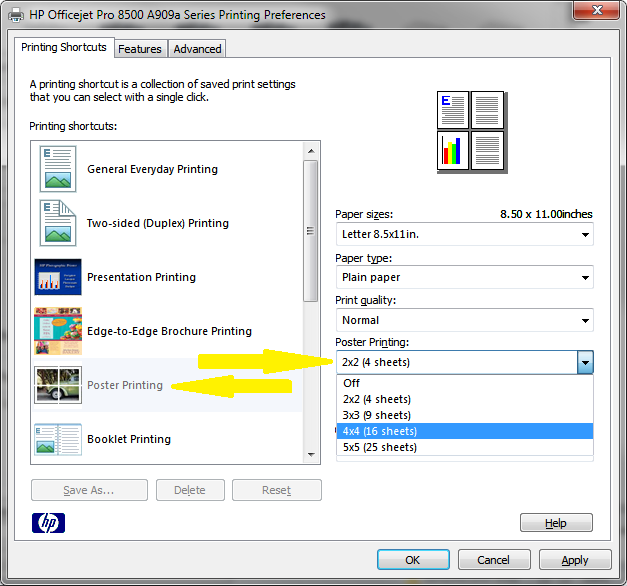Screen dimensions: 627x586
Task: Click the Poster Printing shortcut icon
Action: [58, 385]
